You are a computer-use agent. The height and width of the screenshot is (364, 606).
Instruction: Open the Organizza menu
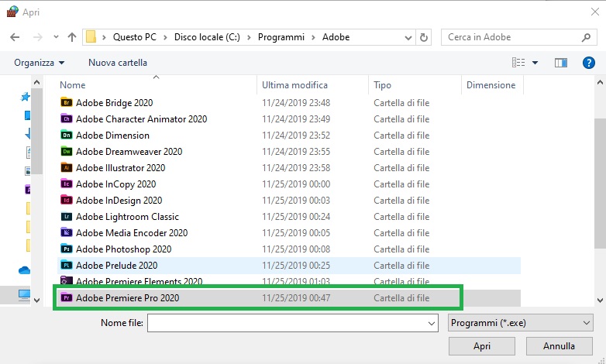pyautogui.click(x=39, y=63)
